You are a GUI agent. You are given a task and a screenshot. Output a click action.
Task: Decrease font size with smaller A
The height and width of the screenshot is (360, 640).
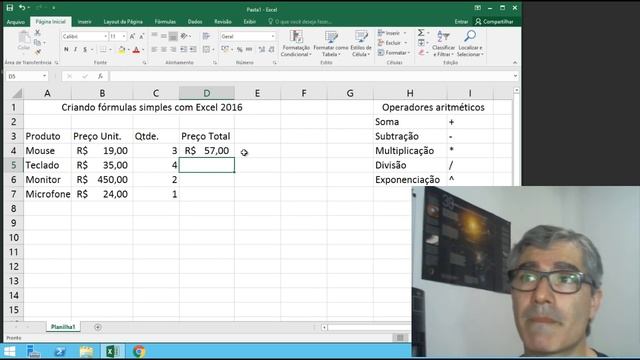[x=141, y=36]
